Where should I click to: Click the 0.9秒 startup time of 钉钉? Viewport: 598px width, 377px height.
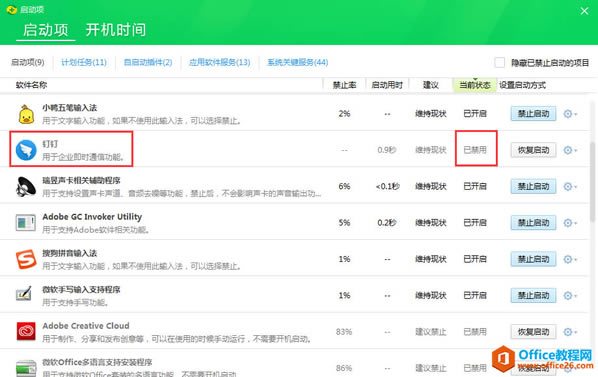[x=387, y=150]
